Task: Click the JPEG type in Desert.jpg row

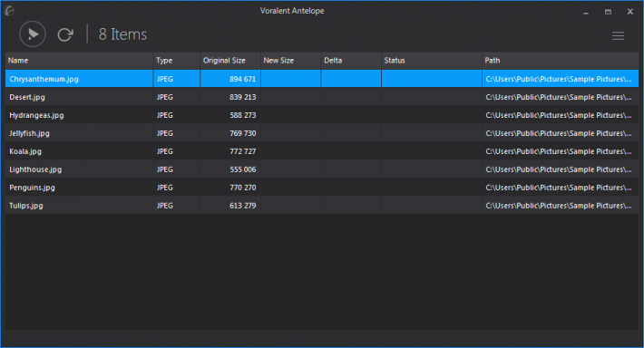Action: (x=165, y=97)
